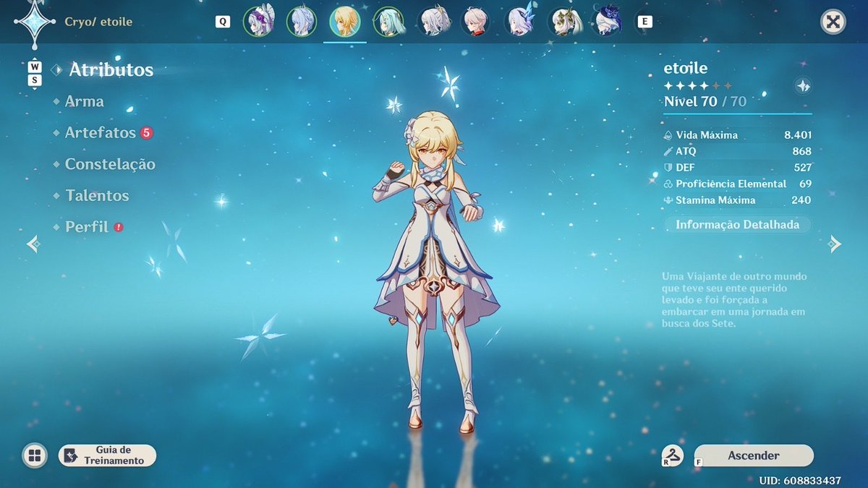Select the character portrait with blue feather ornament
Screen dimensions: 868x488
pos(519,22)
